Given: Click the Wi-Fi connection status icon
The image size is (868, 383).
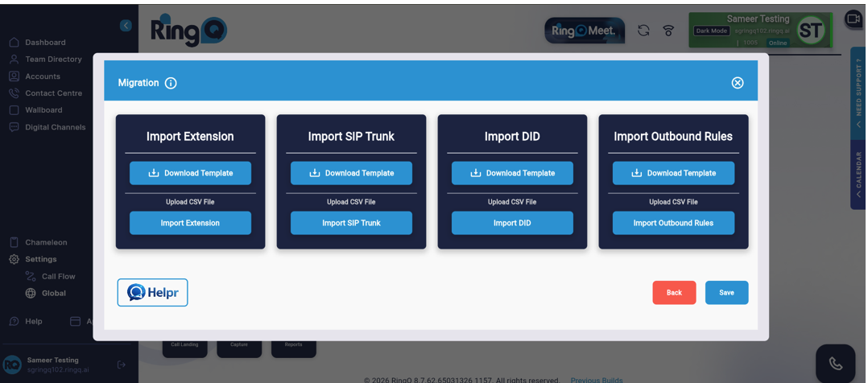Looking at the screenshot, I should click(668, 31).
